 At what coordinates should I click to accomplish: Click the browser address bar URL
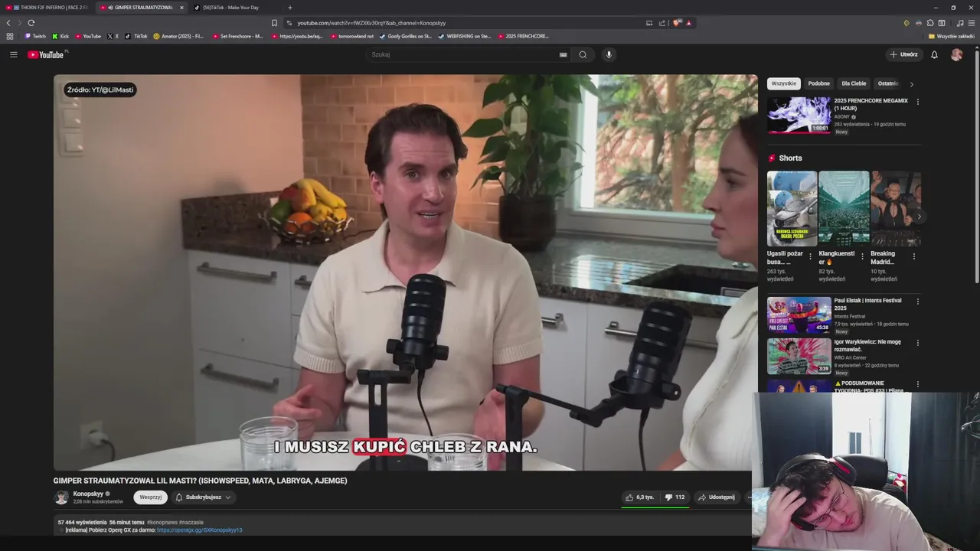point(371,23)
